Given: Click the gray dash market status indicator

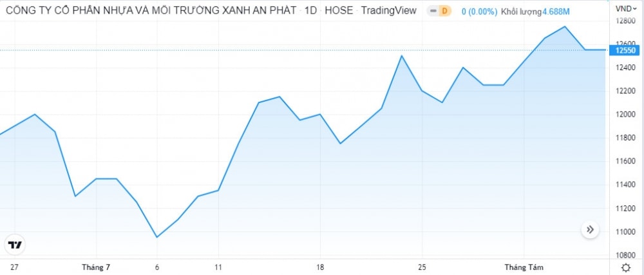Looking at the screenshot, I should (433, 11).
